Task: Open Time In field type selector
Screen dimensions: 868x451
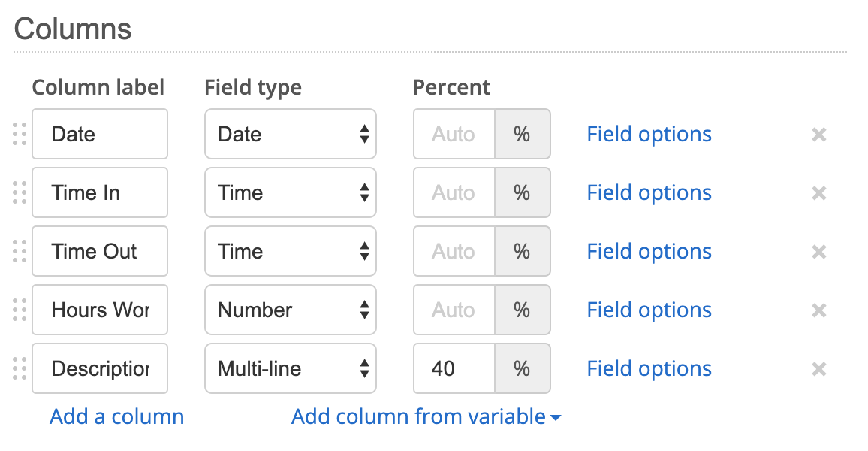Action: click(290, 193)
